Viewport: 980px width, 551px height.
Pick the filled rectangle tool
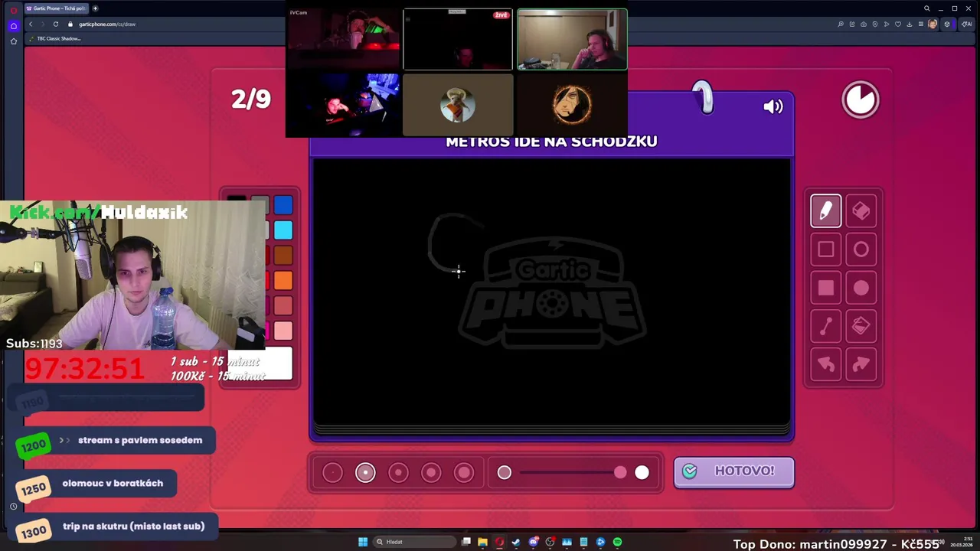pos(825,288)
